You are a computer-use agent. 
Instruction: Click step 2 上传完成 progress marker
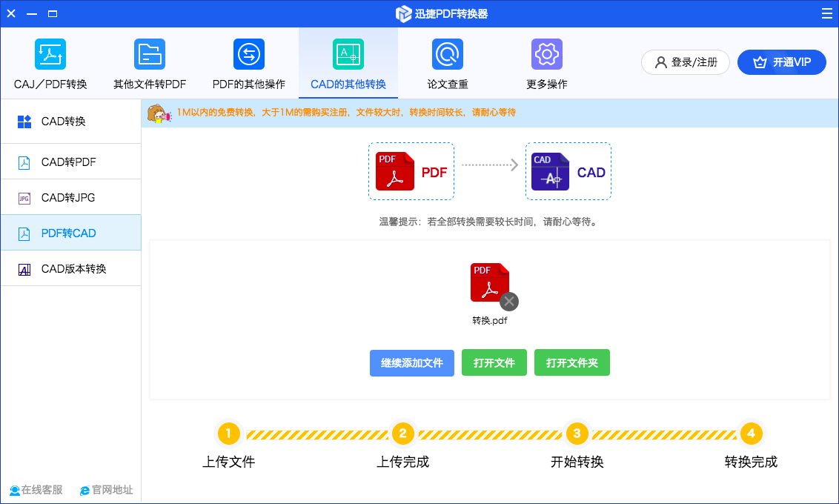click(403, 434)
